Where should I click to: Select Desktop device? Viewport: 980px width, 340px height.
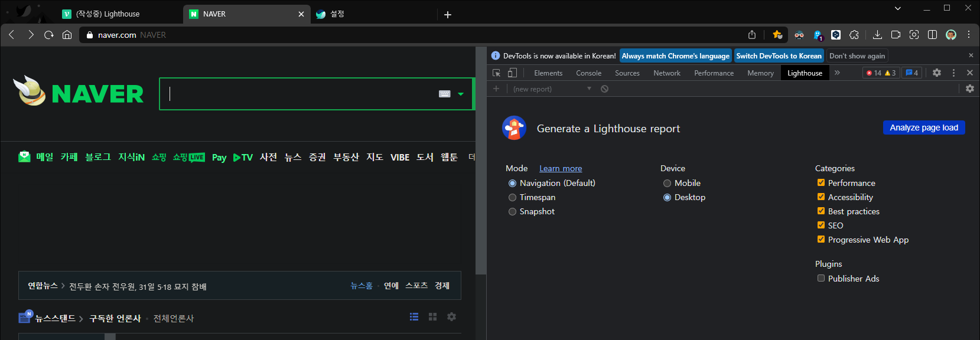click(x=667, y=197)
